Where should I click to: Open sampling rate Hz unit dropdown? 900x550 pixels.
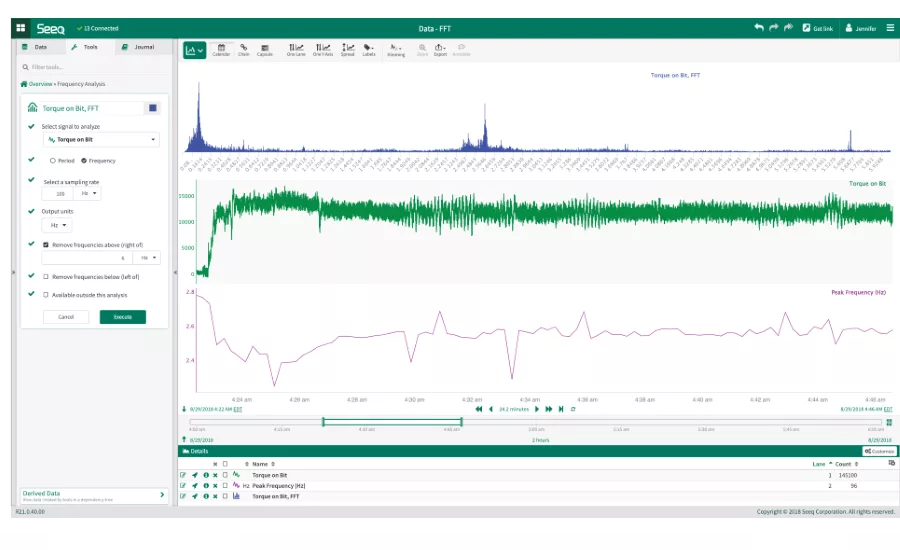pos(88,193)
